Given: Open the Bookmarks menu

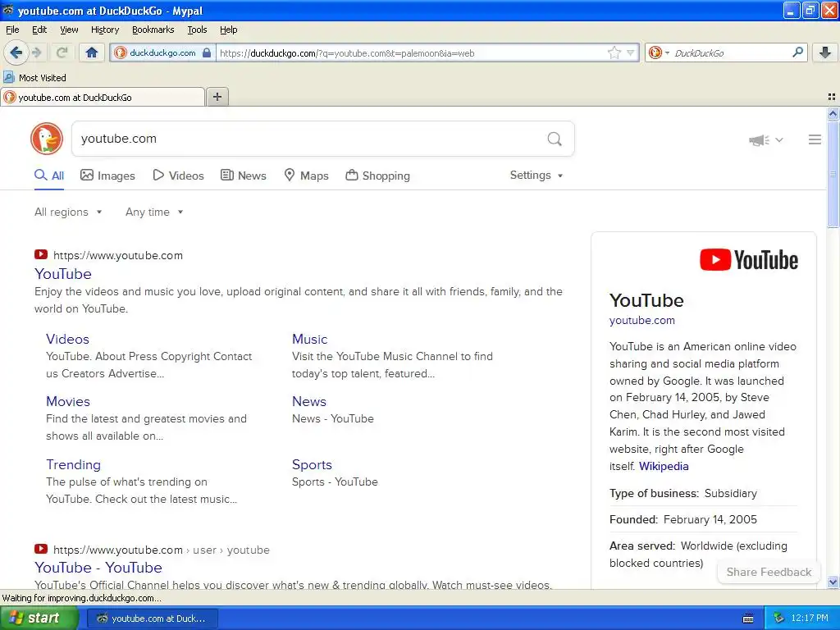Looking at the screenshot, I should pos(153,30).
